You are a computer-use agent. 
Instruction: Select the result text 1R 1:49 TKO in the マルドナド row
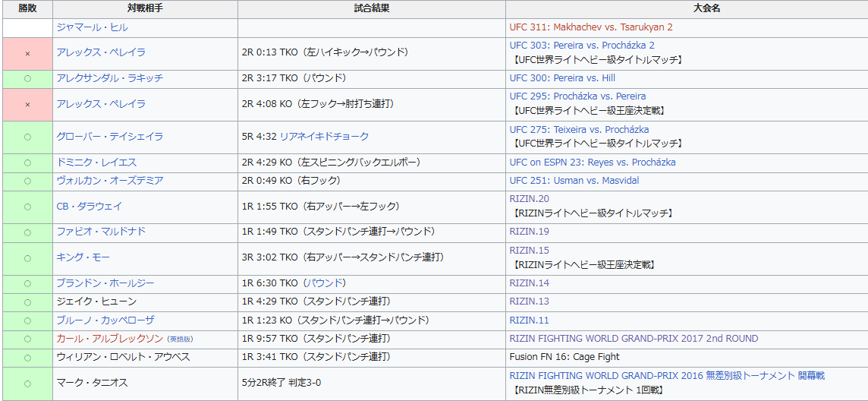[338, 232]
